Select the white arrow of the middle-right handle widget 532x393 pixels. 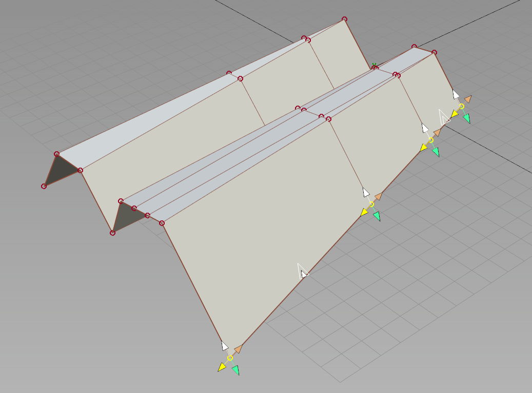pos(366,193)
